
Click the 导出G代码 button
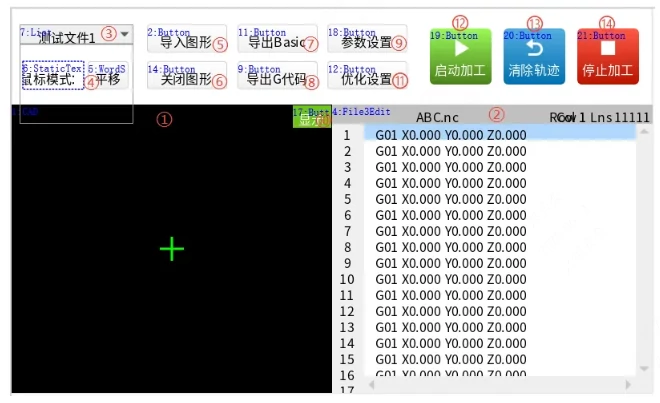(277, 75)
